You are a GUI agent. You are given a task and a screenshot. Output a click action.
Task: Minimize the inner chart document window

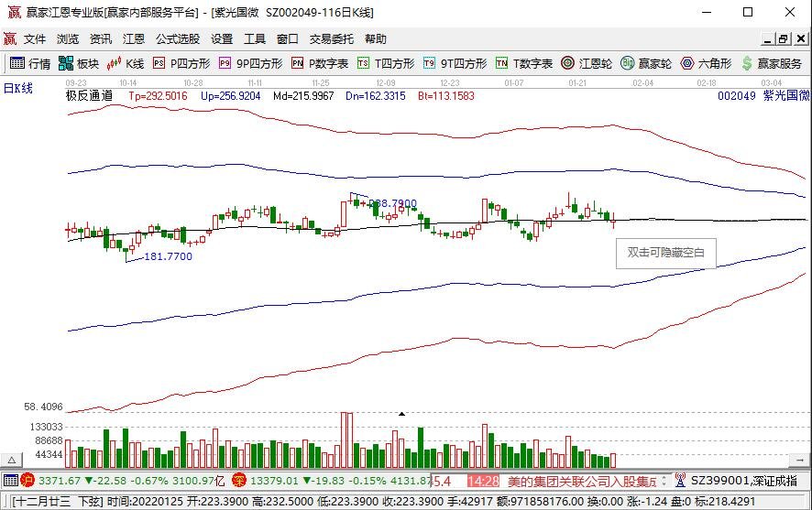pyautogui.click(x=769, y=38)
